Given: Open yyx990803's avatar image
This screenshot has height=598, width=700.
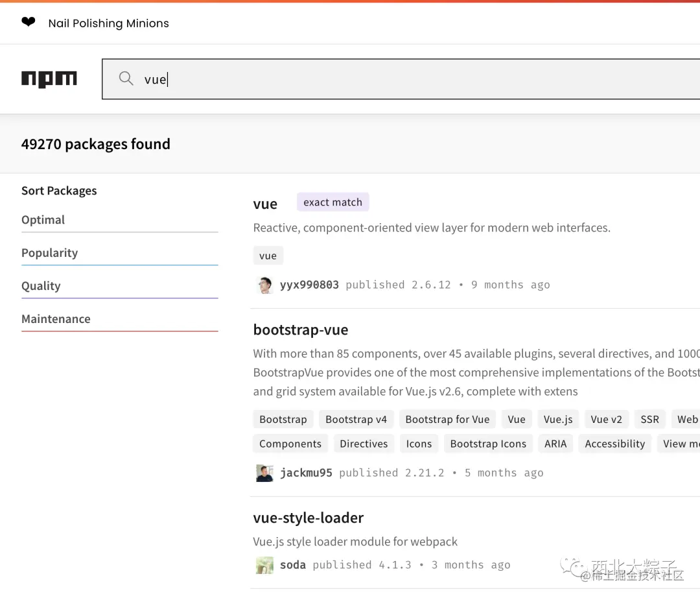Looking at the screenshot, I should pos(264,285).
